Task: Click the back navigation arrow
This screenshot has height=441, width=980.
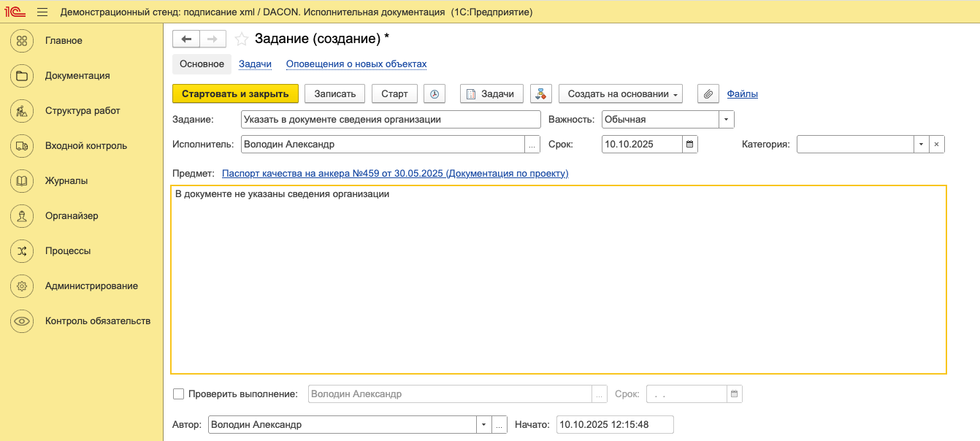Action: click(x=185, y=39)
